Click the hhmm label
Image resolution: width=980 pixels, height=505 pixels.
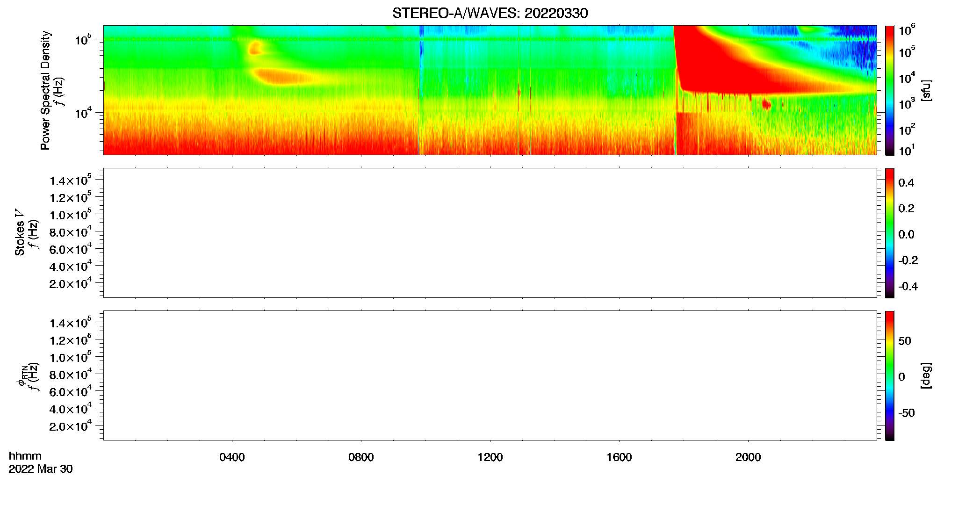(25, 456)
